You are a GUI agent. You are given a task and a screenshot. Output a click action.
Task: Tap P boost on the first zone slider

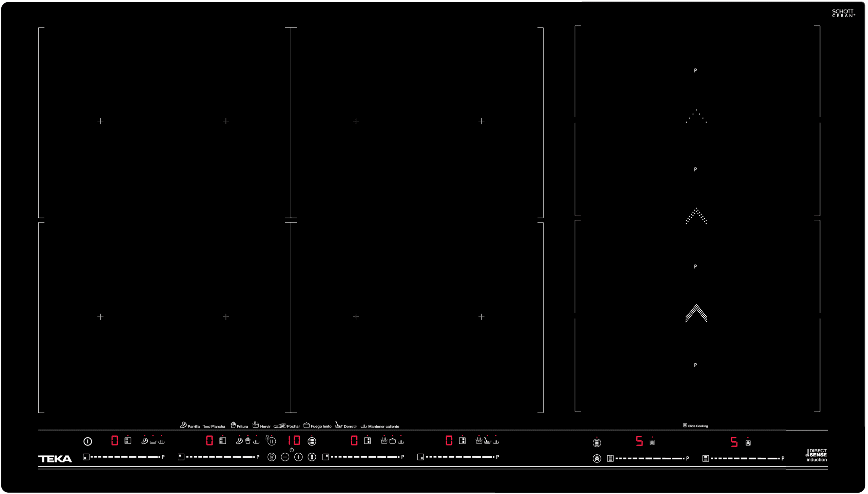[x=163, y=457]
